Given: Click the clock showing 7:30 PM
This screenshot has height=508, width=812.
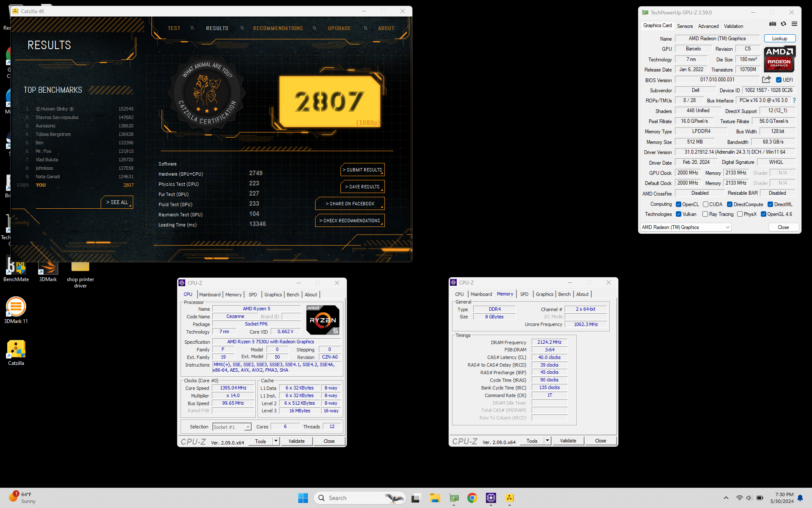Looking at the screenshot, I should pos(782,498).
